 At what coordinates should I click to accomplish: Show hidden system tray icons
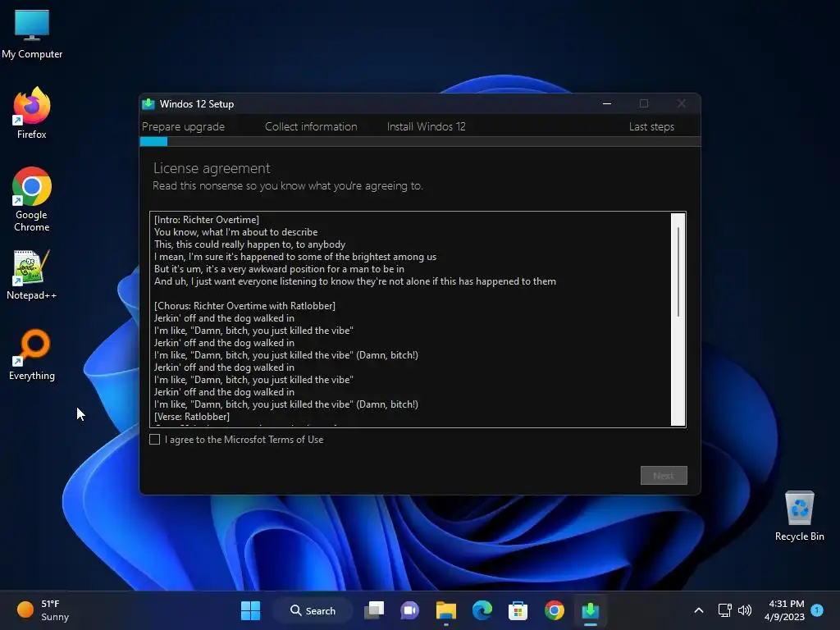(x=699, y=610)
